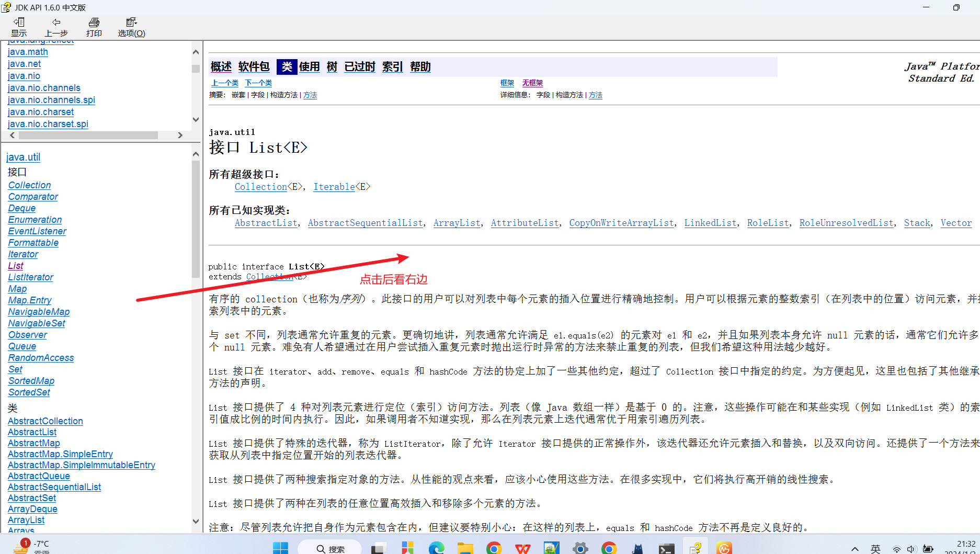Click the 方法 link in the 摘要 row
980x554 pixels.
(x=310, y=95)
